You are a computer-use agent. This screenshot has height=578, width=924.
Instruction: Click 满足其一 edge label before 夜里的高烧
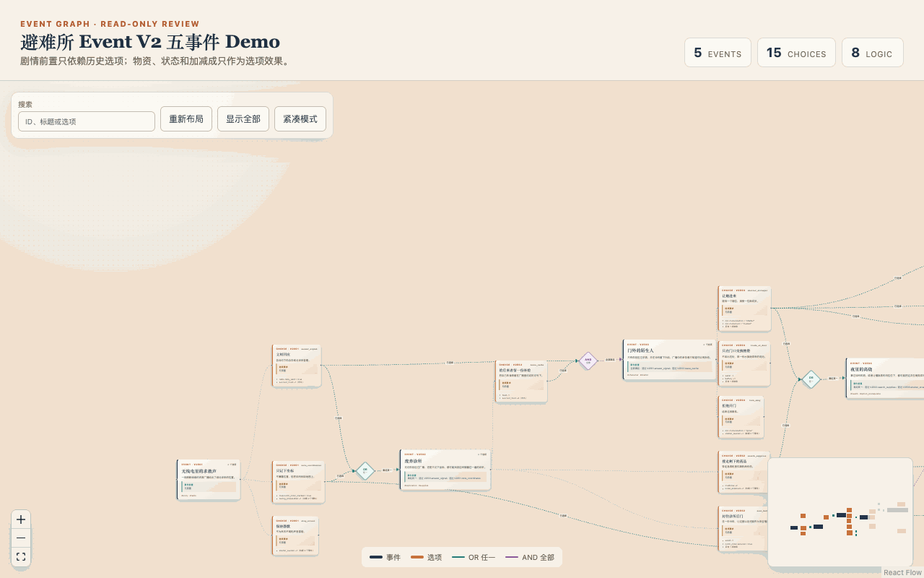[x=832, y=378]
